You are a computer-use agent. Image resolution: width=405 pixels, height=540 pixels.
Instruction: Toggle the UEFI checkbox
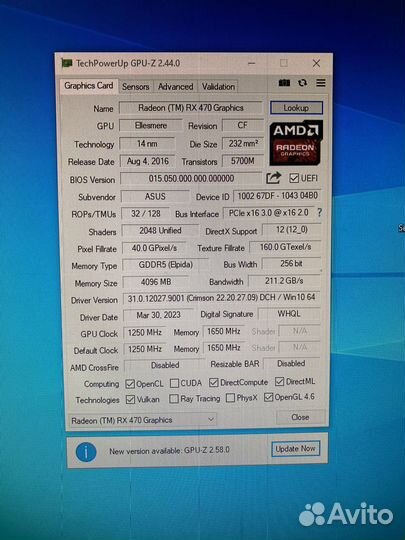pyautogui.click(x=294, y=178)
